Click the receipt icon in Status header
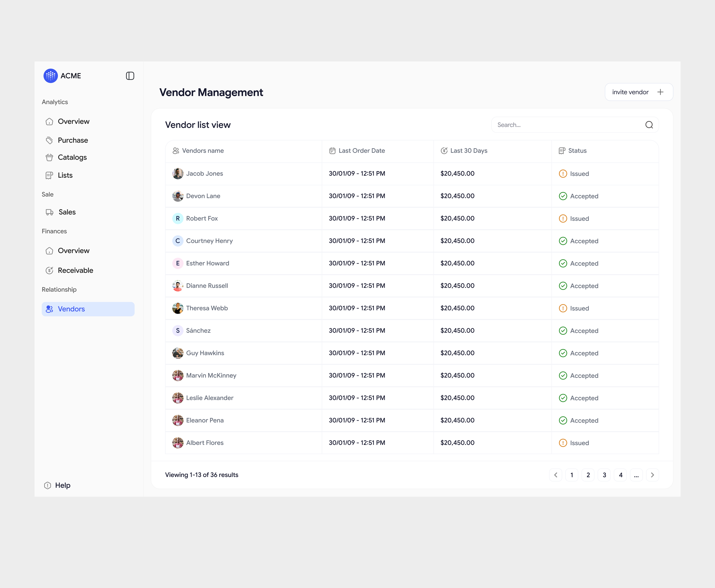Viewport: 715px width, 588px height. (562, 151)
